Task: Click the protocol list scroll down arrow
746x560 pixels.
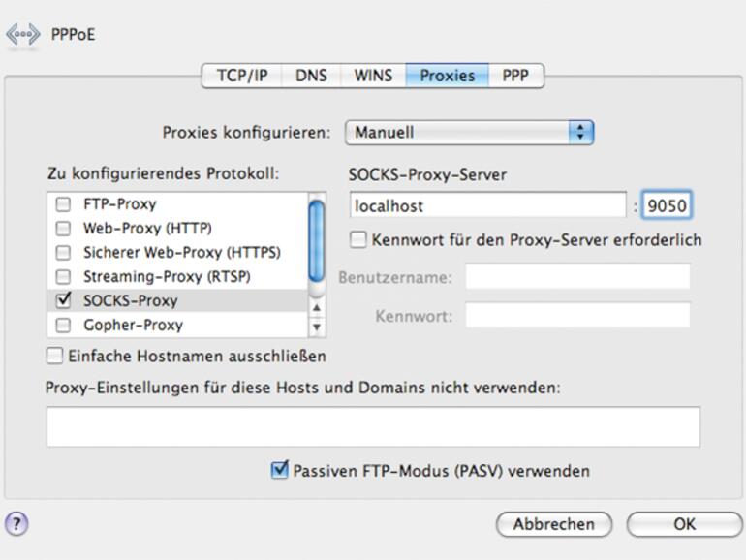Action: (317, 327)
